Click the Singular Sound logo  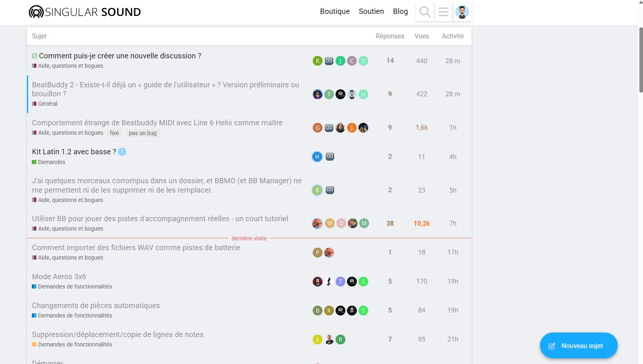click(85, 12)
